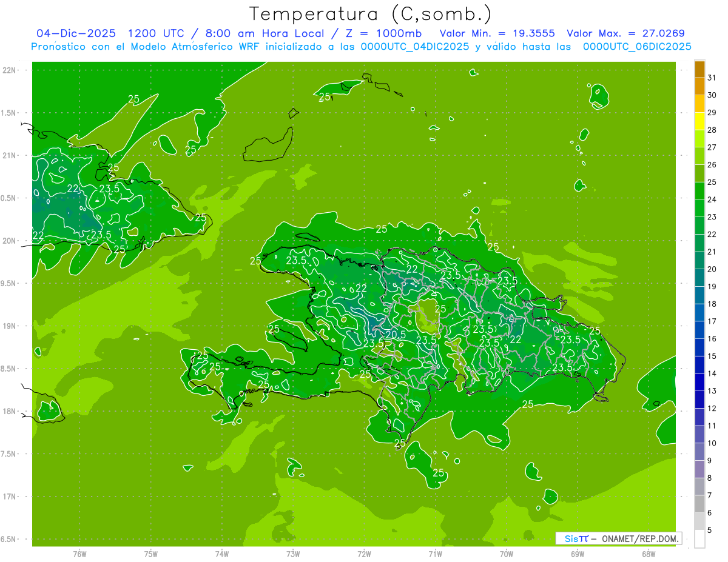
Task: Click the "31" color bar label
Action: 712,78
